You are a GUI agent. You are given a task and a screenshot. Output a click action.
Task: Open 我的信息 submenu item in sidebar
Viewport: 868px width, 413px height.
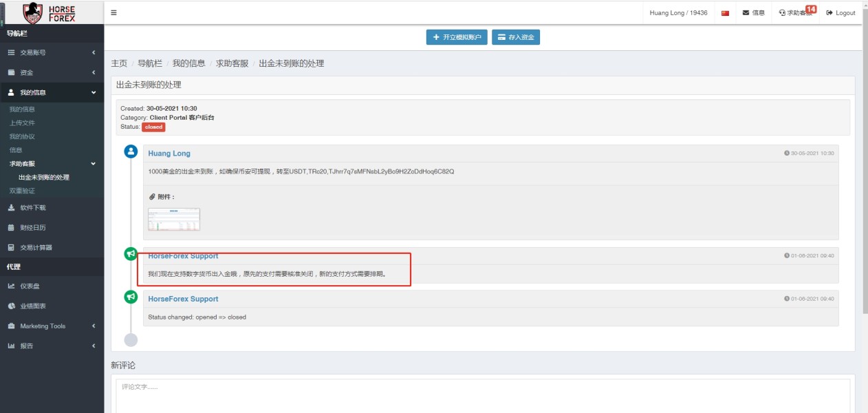click(22, 109)
